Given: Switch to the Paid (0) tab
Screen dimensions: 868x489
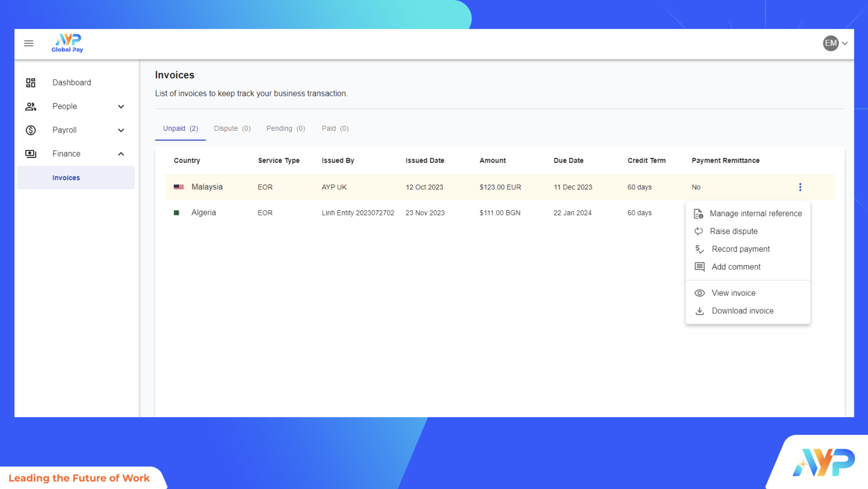Looking at the screenshot, I should point(335,129).
